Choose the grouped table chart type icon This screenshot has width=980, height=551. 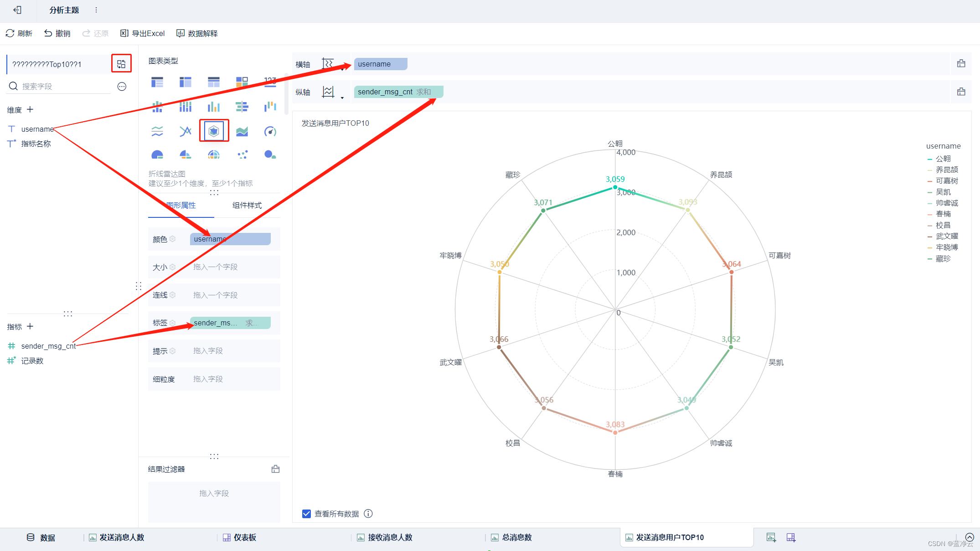pyautogui.click(x=157, y=82)
